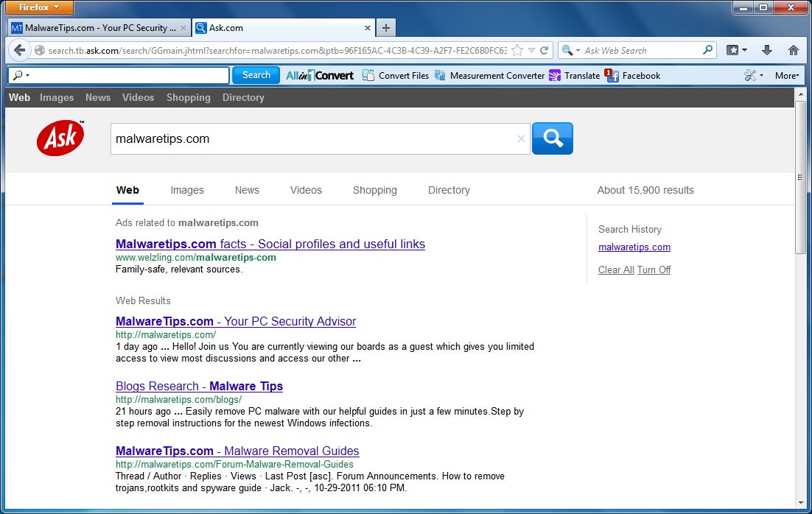Open the Measurement Converter tool
The height and width of the screenshot is (514, 812).
(x=490, y=76)
